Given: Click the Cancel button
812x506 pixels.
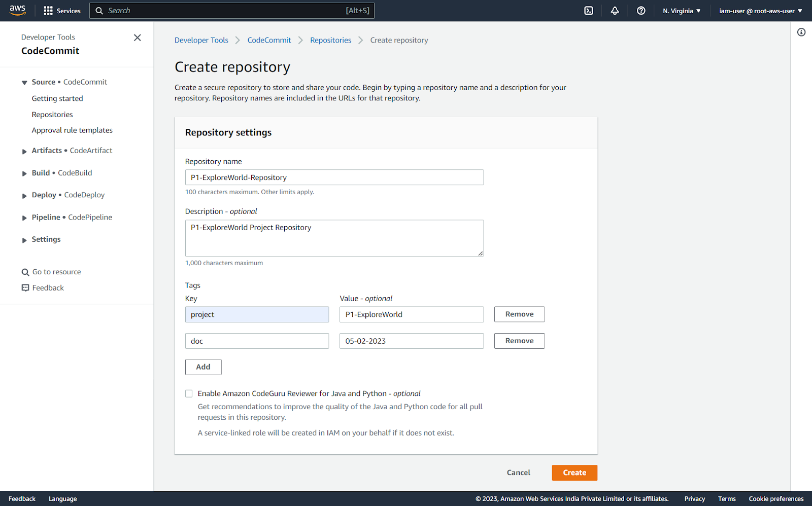Looking at the screenshot, I should 518,473.
